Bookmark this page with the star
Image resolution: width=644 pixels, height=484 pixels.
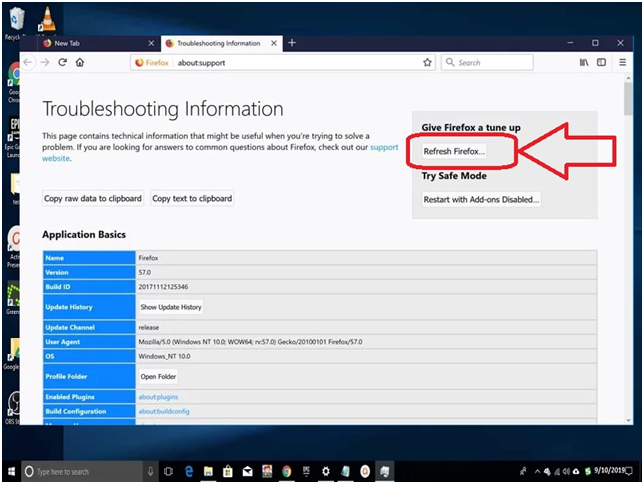(x=427, y=62)
